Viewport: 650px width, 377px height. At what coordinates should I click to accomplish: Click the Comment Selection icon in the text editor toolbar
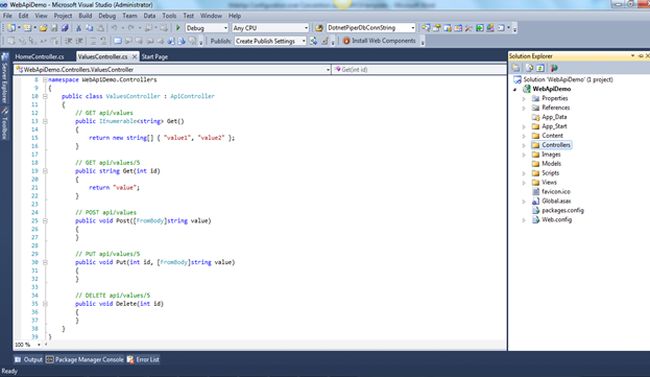pyautogui.click(x=93, y=41)
